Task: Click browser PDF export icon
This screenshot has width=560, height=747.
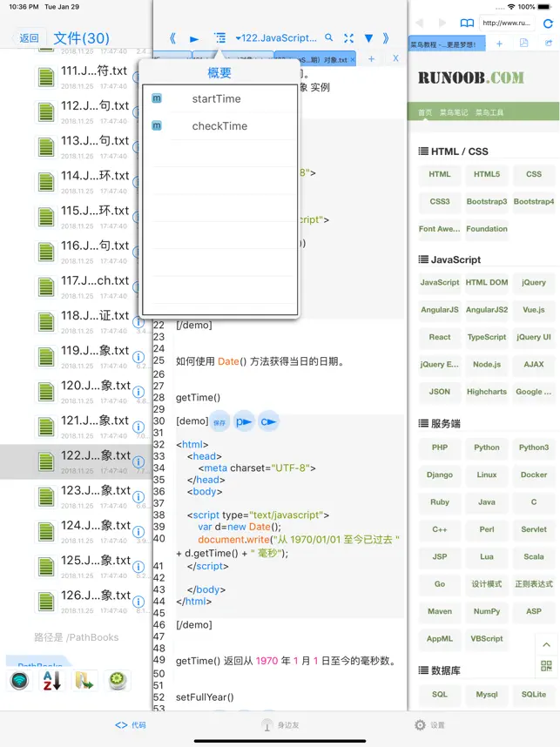Action: [523, 44]
